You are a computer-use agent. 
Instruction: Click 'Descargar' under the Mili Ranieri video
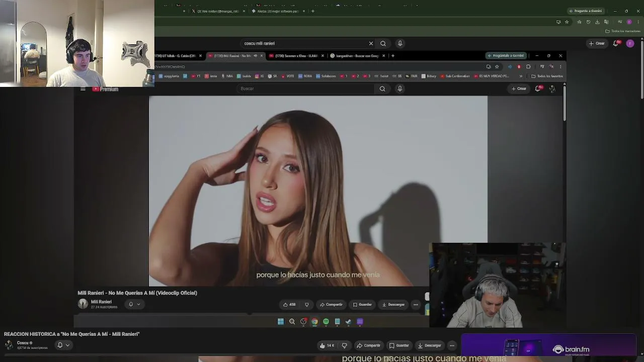(393, 304)
